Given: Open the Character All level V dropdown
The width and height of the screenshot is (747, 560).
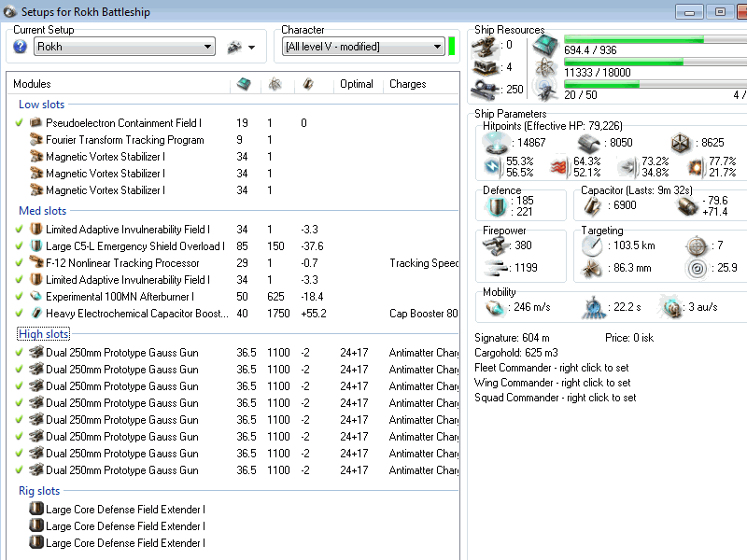Looking at the screenshot, I should click(363, 47).
